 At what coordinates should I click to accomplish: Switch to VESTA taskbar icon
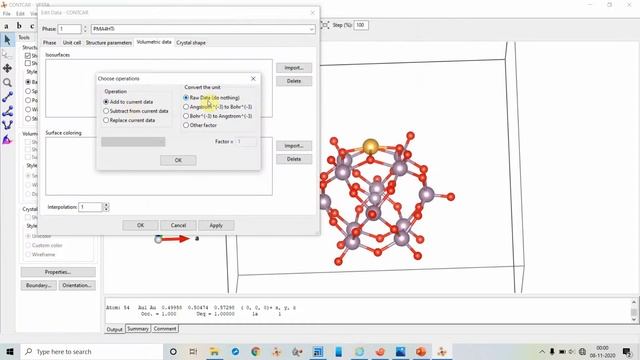pos(442,351)
